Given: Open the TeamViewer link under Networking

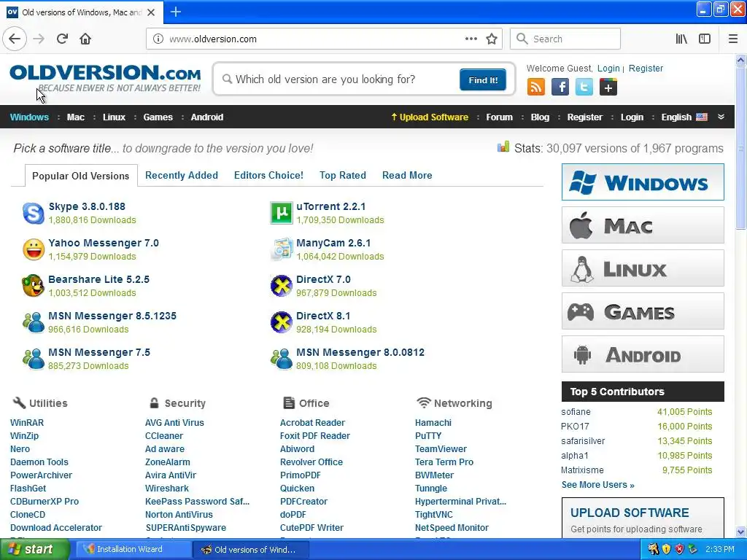Looking at the screenshot, I should [x=441, y=448].
